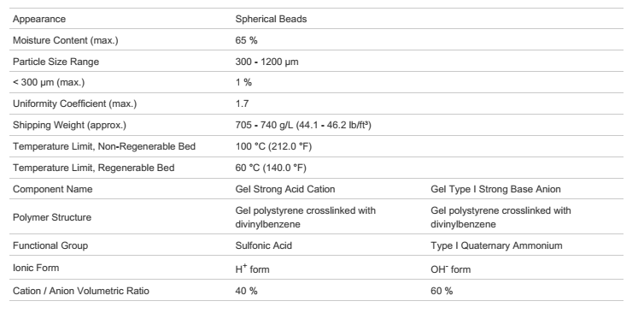The image size is (644, 313).
Task: Select the Sulfonic Acid functional group
Action: click(x=264, y=245)
